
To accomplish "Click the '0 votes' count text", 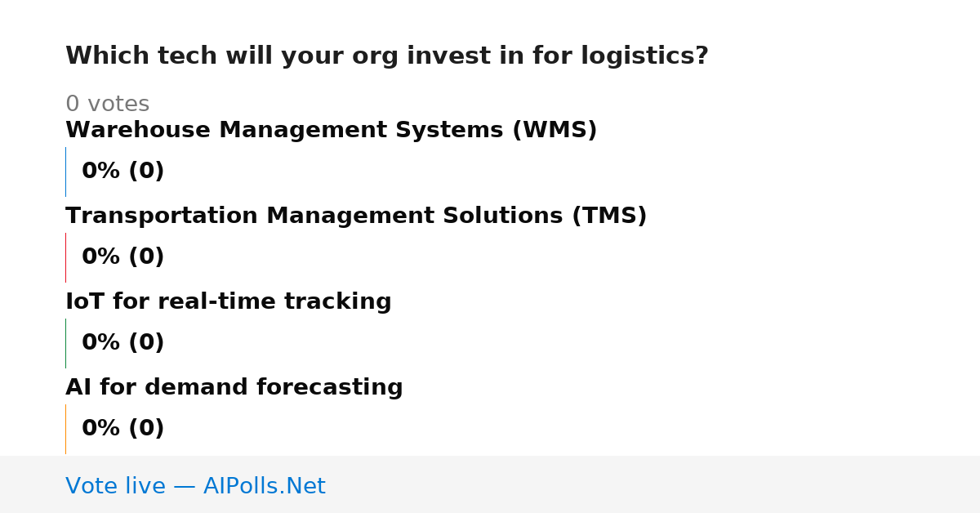I will [x=107, y=105].
